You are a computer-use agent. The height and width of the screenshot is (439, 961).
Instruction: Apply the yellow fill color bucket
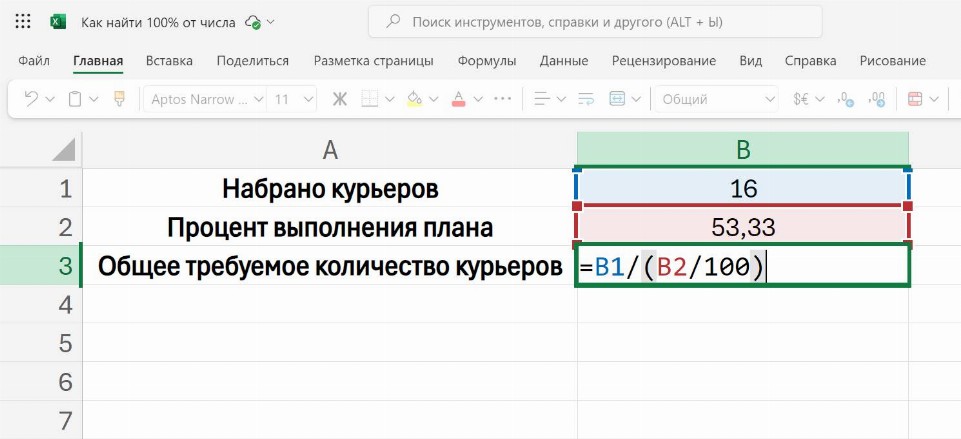413,99
